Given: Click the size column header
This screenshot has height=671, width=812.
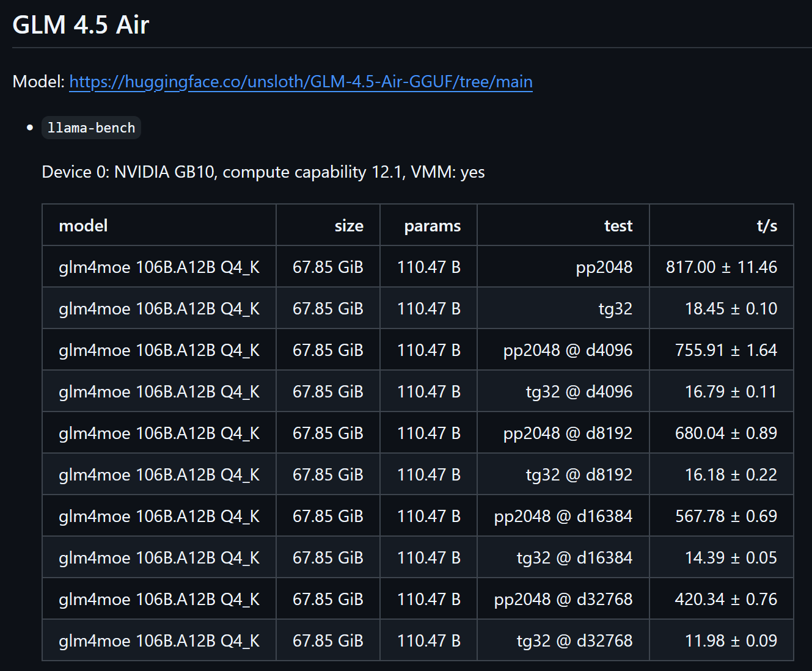Looking at the screenshot, I should coord(349,226).
